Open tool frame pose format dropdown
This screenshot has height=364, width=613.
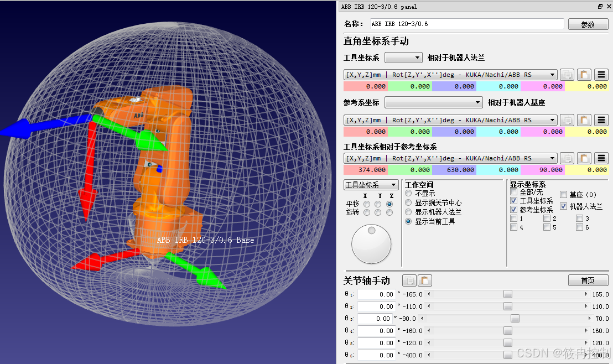point(450,75)
